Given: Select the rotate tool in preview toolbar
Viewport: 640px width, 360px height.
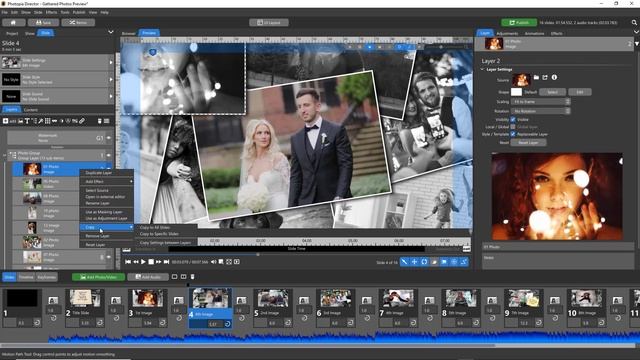Looking at the screenshot, I should click(424, 262).
